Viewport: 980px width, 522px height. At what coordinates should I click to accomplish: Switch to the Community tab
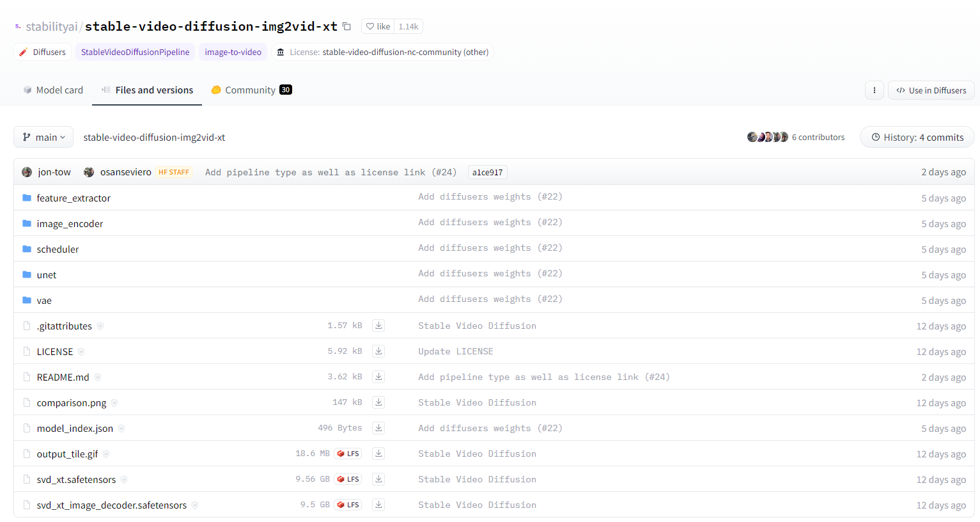pyautogui.click(x=251, y=90)
